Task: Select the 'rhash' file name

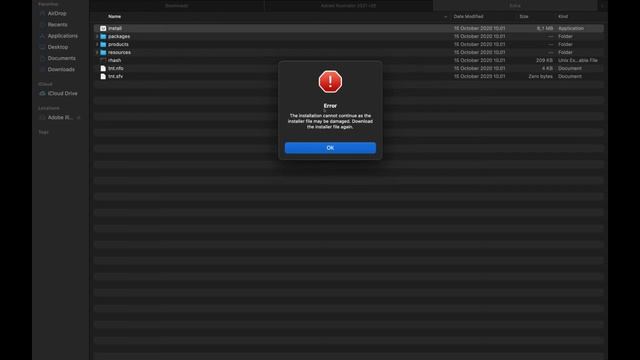Action: click(115, 60)
